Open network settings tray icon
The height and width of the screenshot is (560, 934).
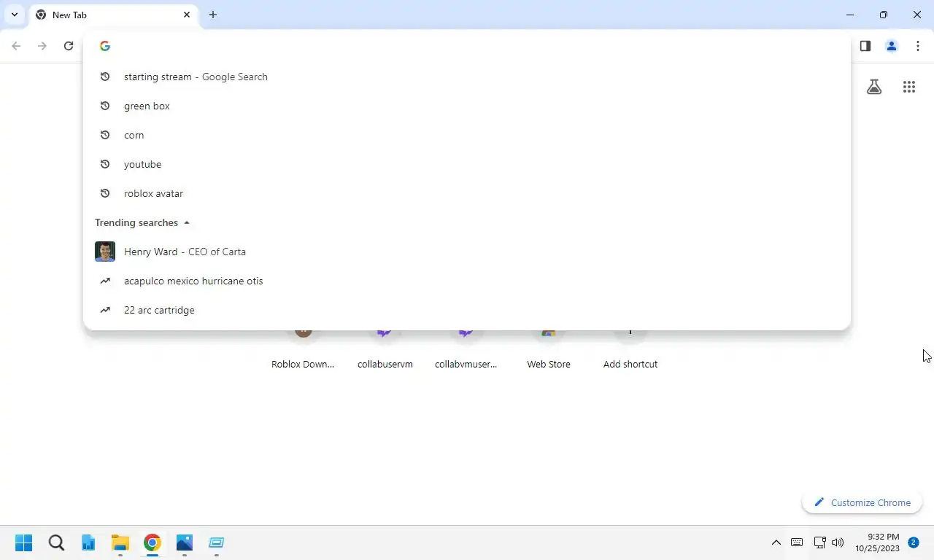coord(819,542)
